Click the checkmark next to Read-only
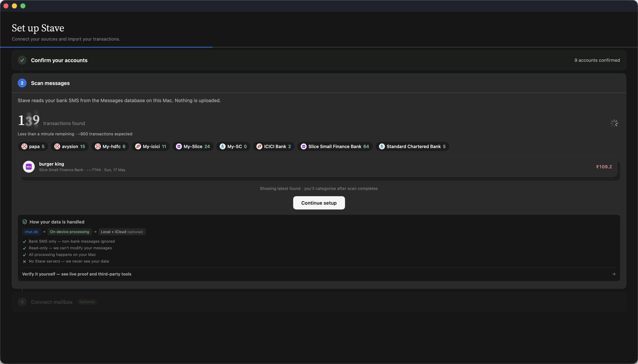 [x=24, y=248]
